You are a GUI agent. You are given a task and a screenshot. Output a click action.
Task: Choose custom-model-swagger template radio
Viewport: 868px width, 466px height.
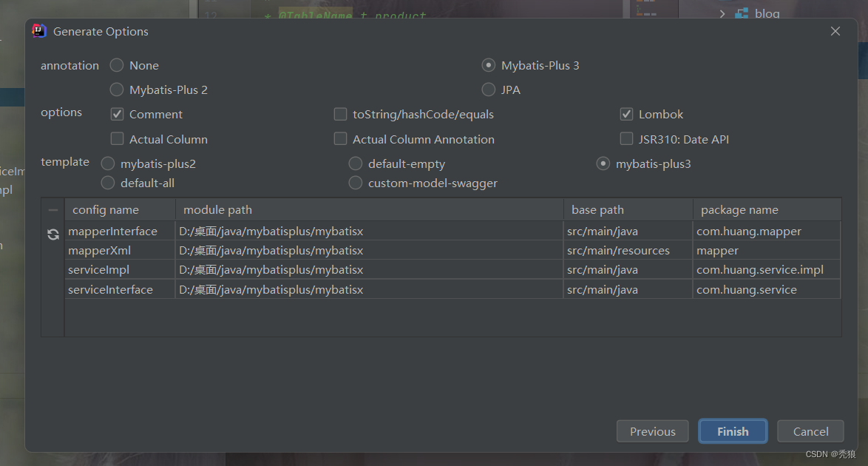coord(356,183)
